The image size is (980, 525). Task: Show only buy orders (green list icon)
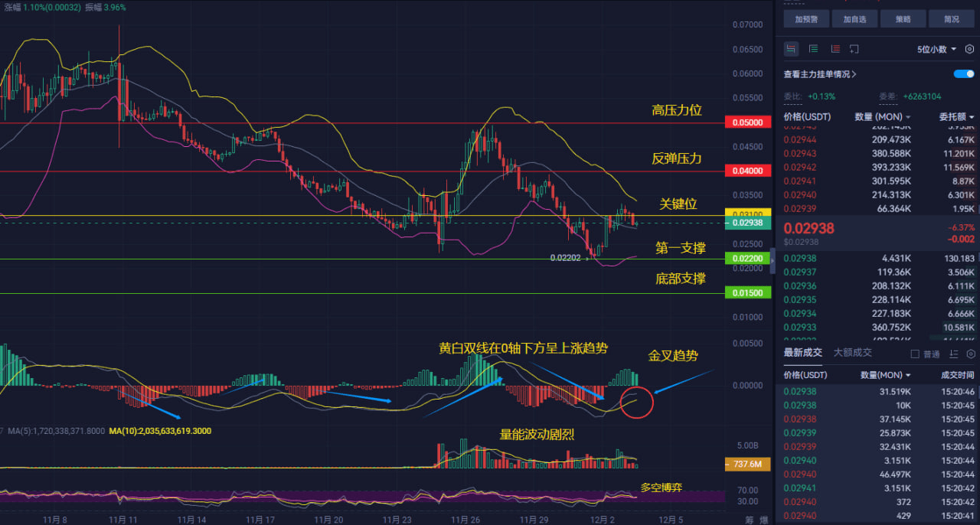pos(813,49)
